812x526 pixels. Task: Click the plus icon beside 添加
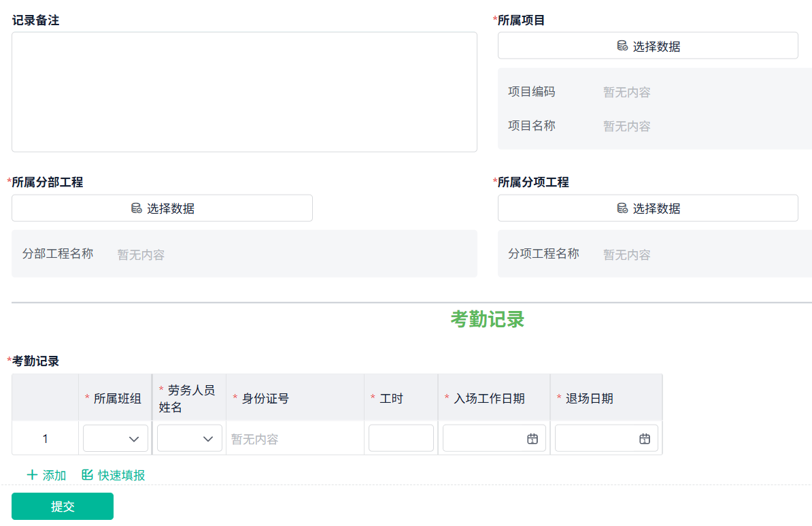click(x=32, y=475)
